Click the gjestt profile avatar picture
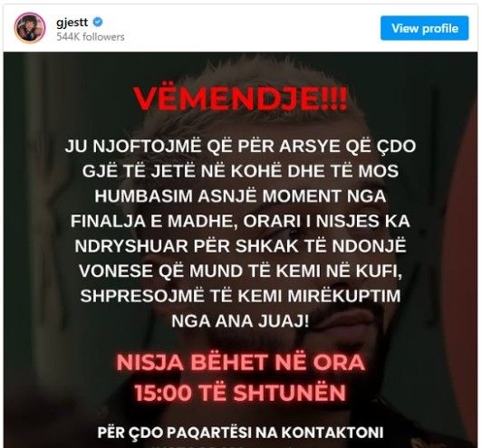 point(30,28)
